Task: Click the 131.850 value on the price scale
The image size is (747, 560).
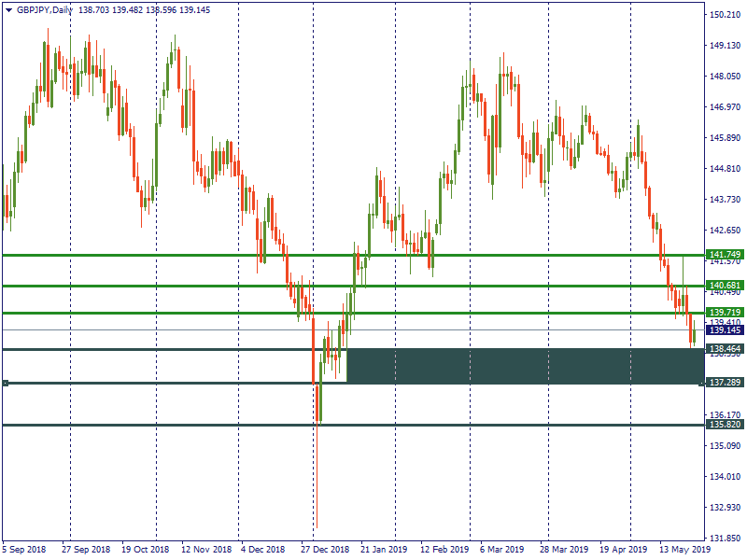Action: (x=725, y=539)
